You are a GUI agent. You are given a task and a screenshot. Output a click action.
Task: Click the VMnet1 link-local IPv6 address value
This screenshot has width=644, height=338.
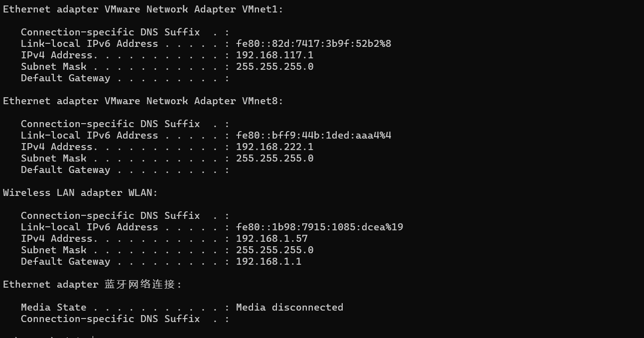coord(313,43)
